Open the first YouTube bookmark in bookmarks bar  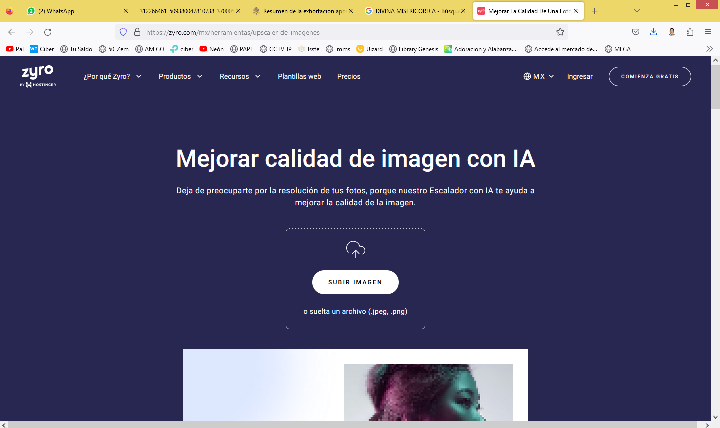pos(14,49)
